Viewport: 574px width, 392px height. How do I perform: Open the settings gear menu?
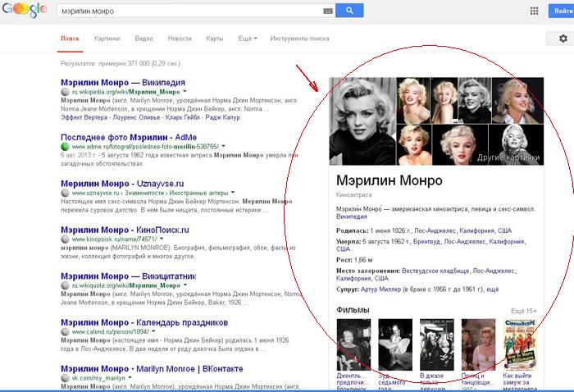click(x=561, y=39)
